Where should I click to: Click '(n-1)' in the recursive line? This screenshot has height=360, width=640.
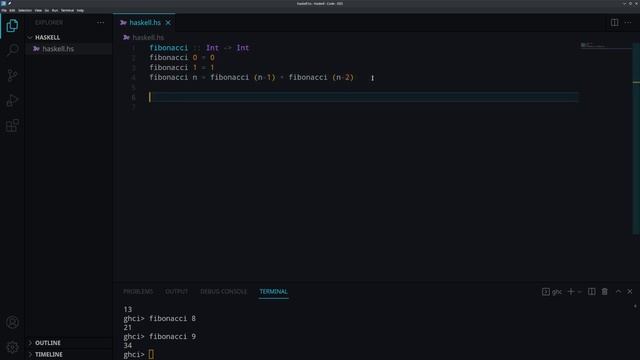tap(264, 77)
